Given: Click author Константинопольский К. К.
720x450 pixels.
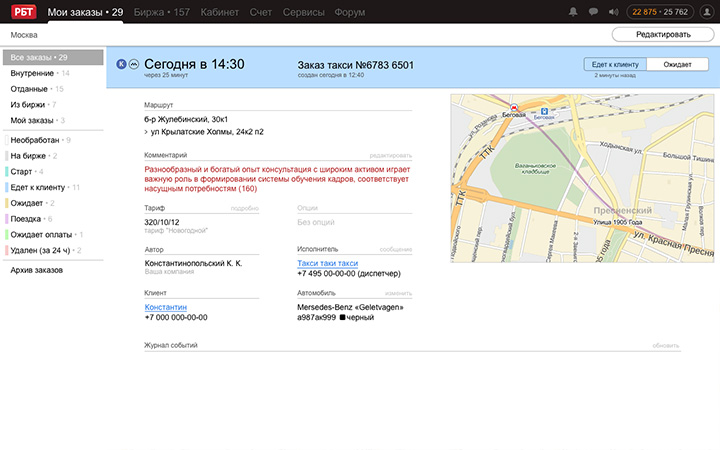Looking at the screenshot, I should (193, 263).
